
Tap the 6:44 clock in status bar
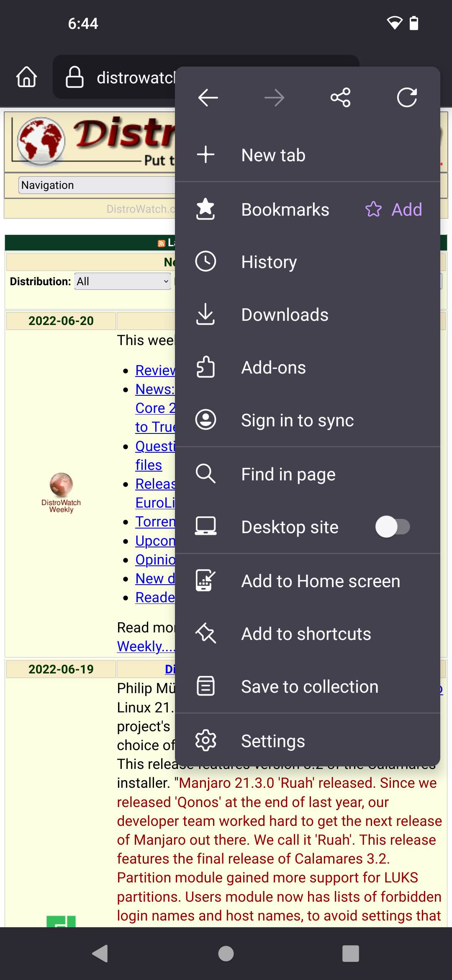click(83, 23)
